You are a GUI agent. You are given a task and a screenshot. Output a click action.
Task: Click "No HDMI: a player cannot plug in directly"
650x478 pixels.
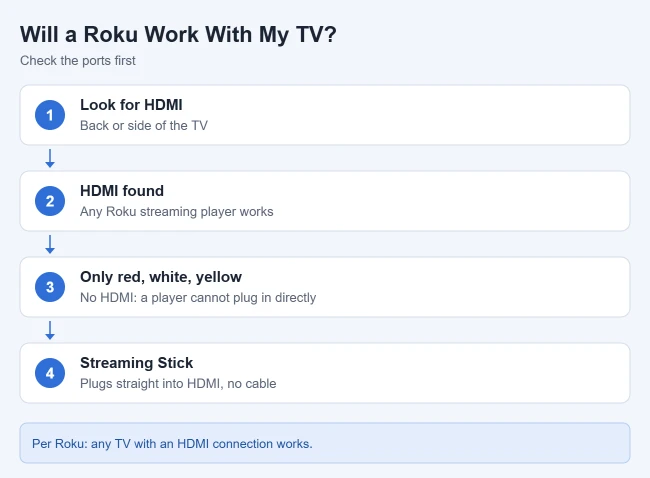pyautogui.click(x=198, y=297)
